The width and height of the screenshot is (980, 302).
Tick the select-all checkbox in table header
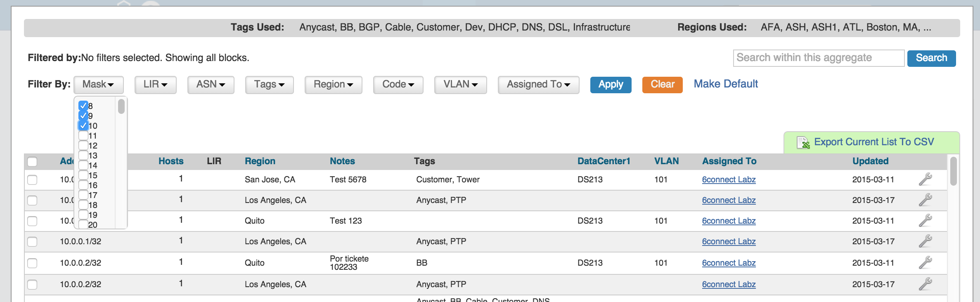[32, 161]
